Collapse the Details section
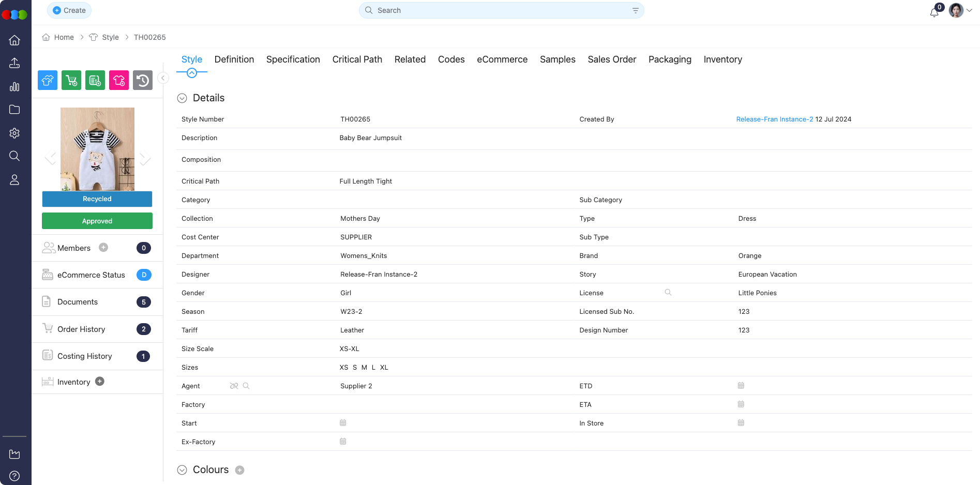The height and width of the screenshot is (485, 980). 182,98
